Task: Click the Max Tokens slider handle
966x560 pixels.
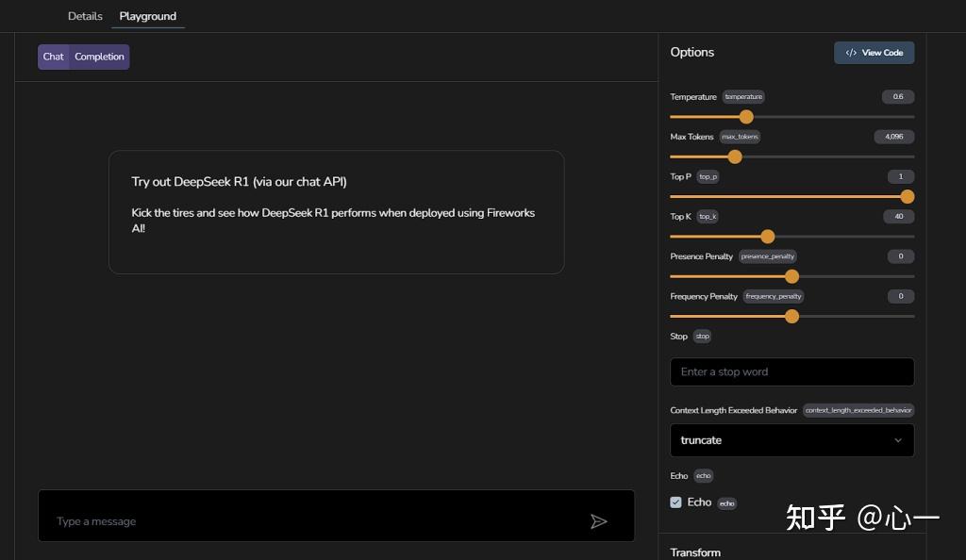Action: [x=735, y=156]
